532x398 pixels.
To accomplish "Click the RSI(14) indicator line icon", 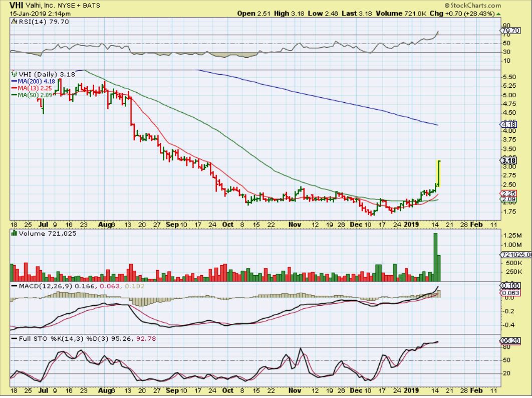I will point(14,22).
